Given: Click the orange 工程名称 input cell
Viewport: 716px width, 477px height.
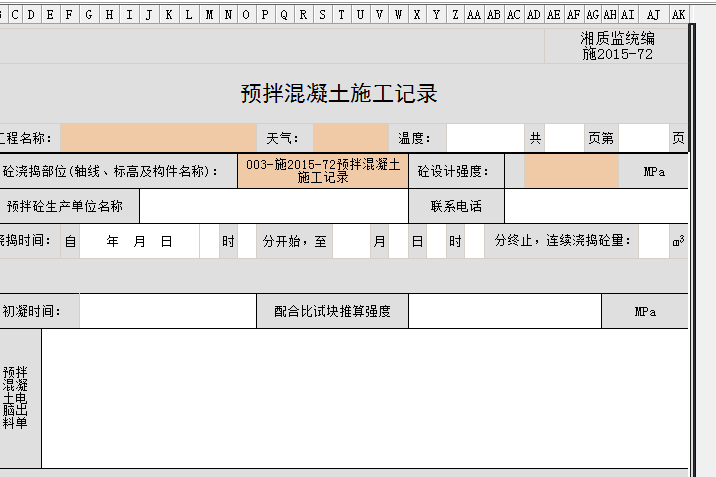Looking at the screenshot, I should pos(158,138).
